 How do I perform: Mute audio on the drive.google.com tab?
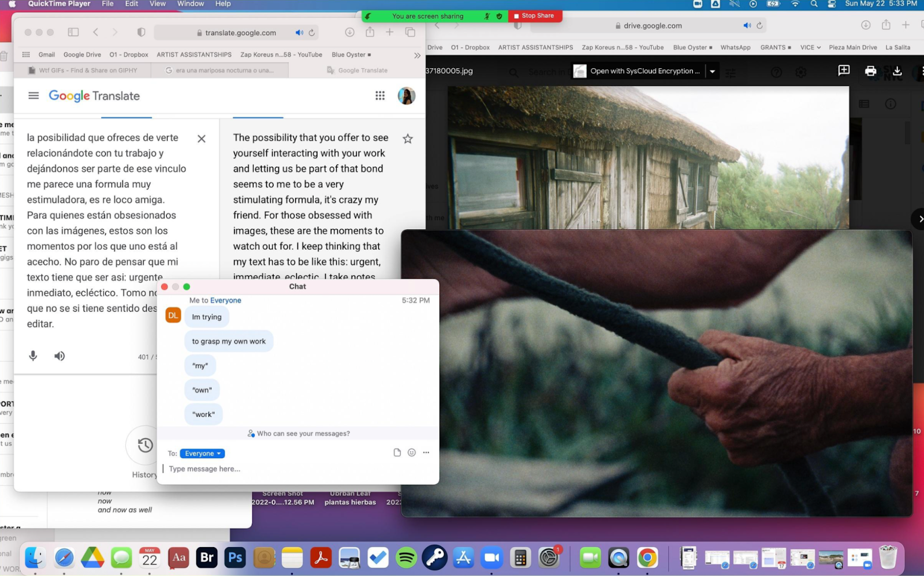tap(747, 25)
